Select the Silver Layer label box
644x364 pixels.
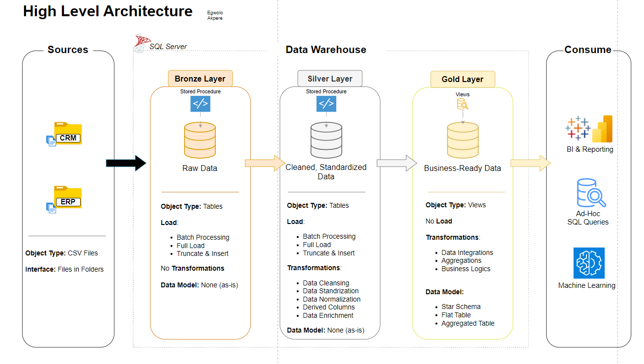pos(330,79)
